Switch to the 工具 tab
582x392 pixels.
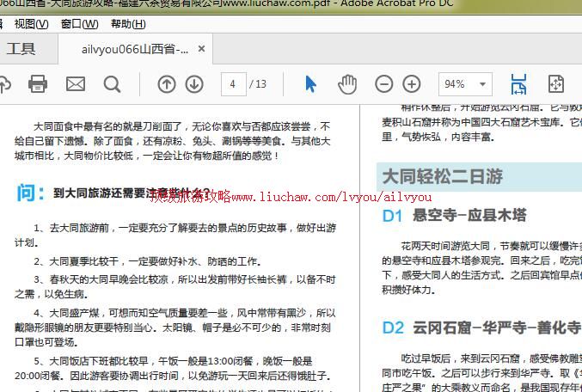coord(21,49)
